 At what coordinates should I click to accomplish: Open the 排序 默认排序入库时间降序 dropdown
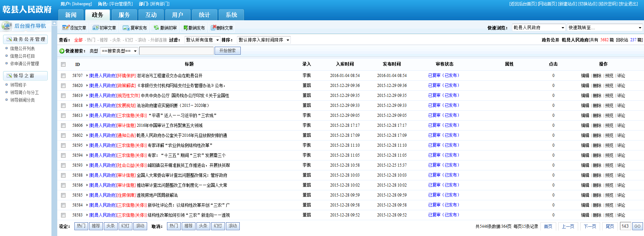[x=264, y=40]
